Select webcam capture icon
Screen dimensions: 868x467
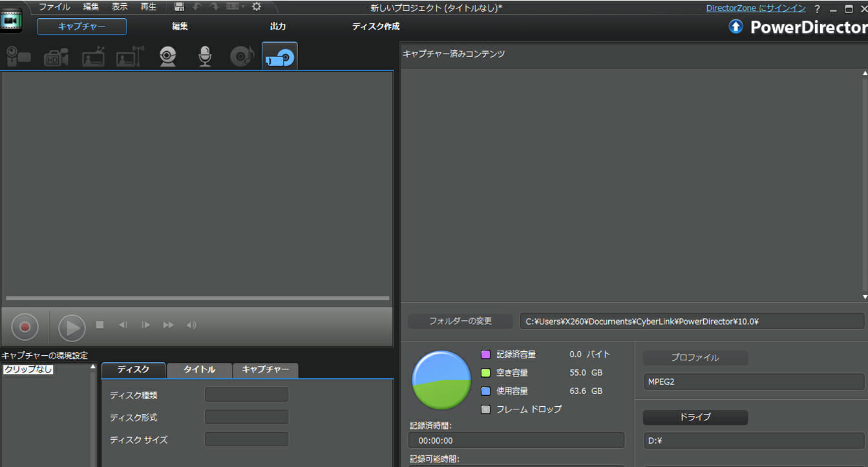tap(168, 57)
